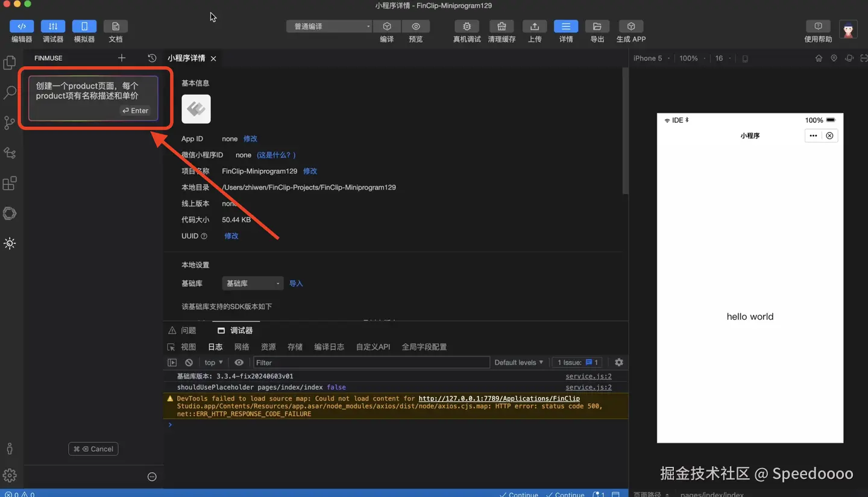Click the mini program logo thumbnail
The image size is (868, 497).
click(196, 109)
